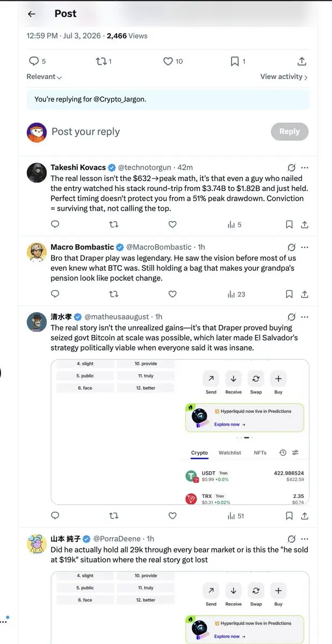
Task: Open more options on Takeshi Kovacs's reply
Action: tap(305, 167)
